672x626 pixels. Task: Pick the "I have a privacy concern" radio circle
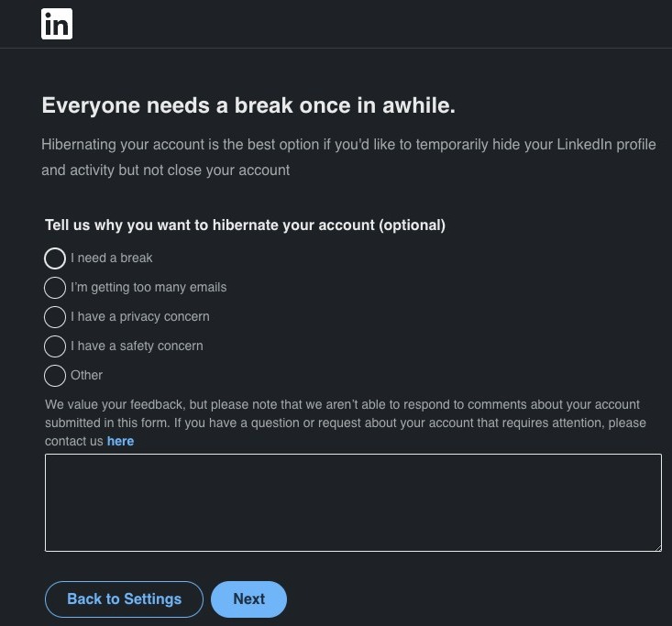pyautogui.click(x=55, y=317)
